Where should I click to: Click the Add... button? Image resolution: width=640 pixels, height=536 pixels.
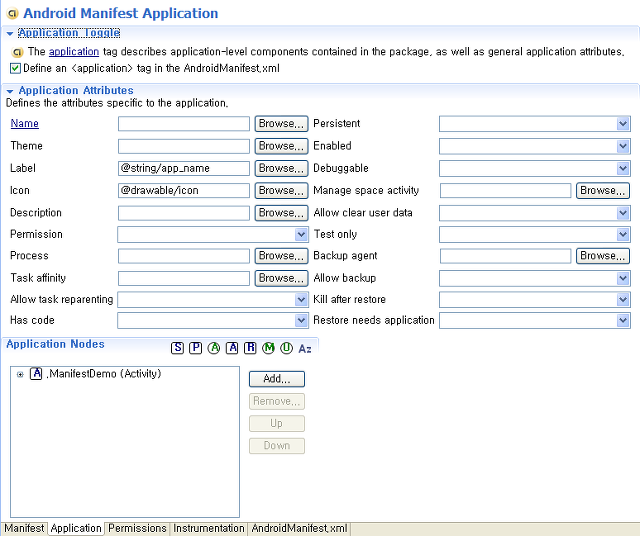point(277,379)
